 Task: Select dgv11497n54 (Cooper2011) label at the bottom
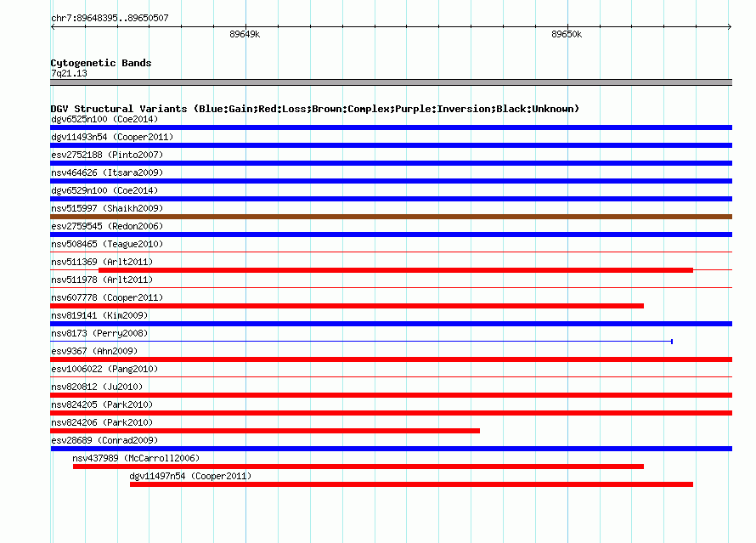click(190, 476)
